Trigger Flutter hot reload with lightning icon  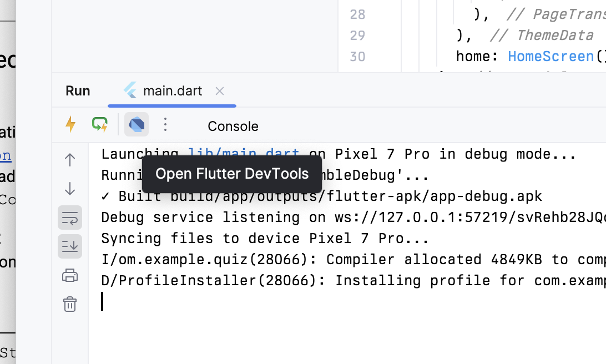coord(70,124)
